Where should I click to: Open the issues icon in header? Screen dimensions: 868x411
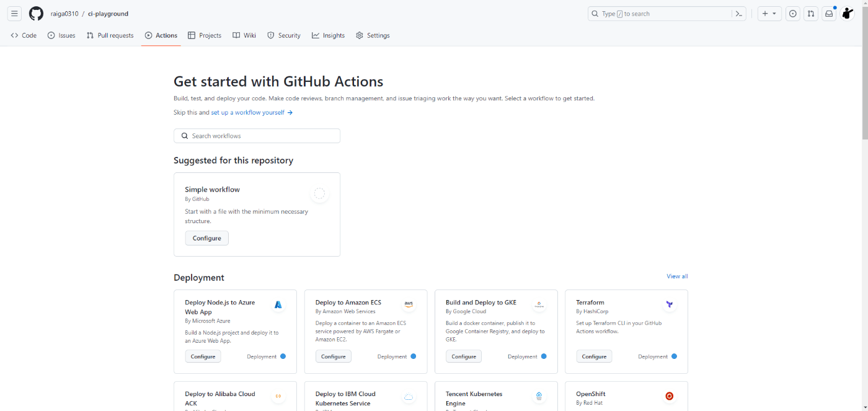pyautogui.click(x=793, y=14)
